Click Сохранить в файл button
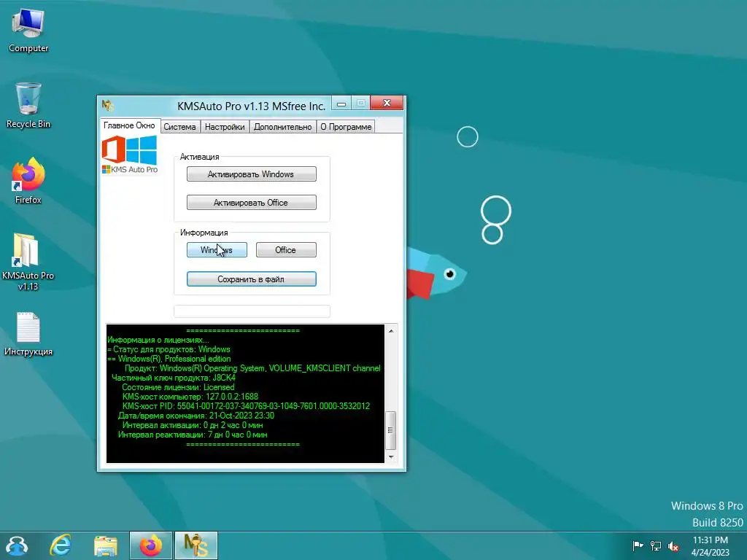The height and width of the screenshot is (560, 747). pyautogui.click(x=251, y=279)
